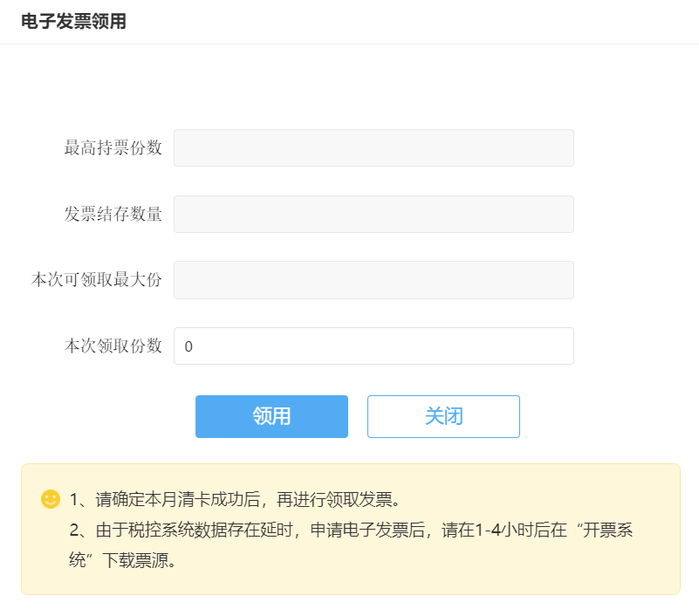Viewport: 699px width, 616px height.
Task: Click the 下载票源 text in notice
Action: pos(140,559)
